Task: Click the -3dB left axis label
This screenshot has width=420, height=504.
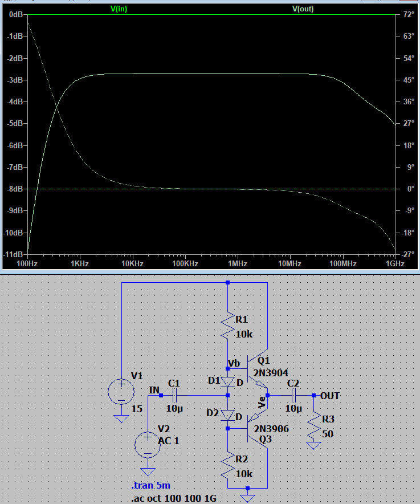Action: 14,80
